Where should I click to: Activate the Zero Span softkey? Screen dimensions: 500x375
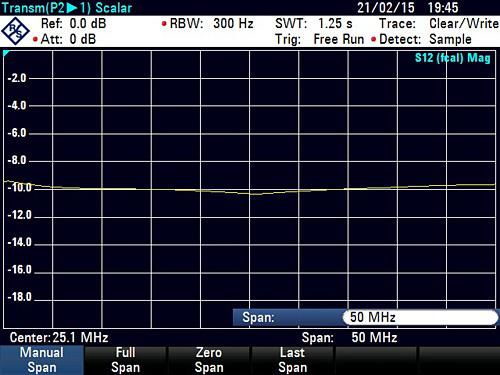point(209,360)
